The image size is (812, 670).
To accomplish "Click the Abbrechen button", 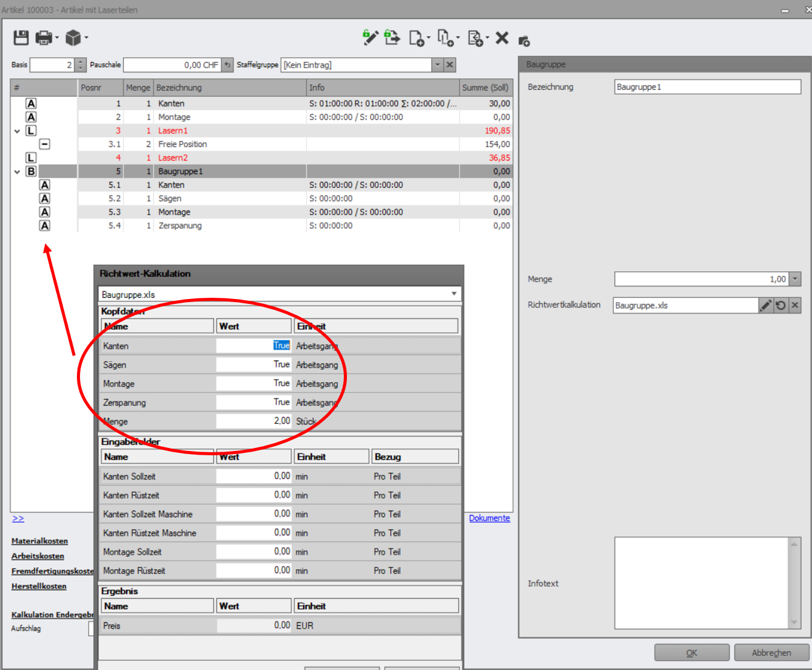I will point(771,653).
